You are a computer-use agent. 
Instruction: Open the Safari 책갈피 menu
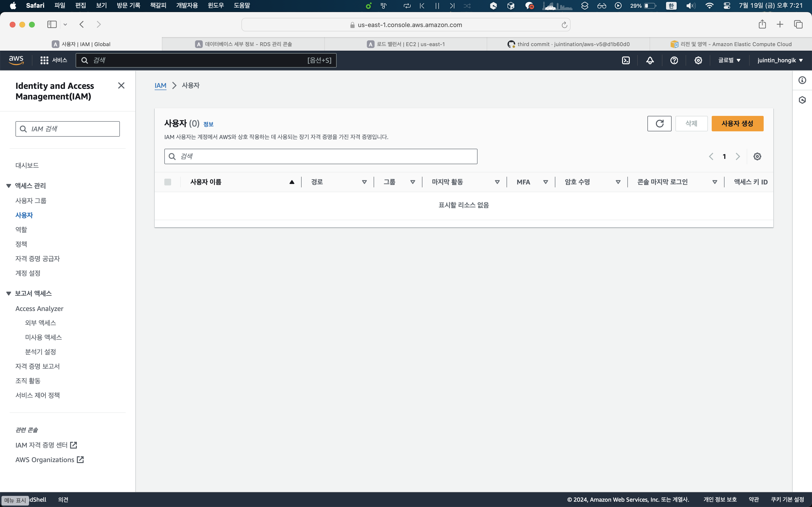[x=158, y=5]
